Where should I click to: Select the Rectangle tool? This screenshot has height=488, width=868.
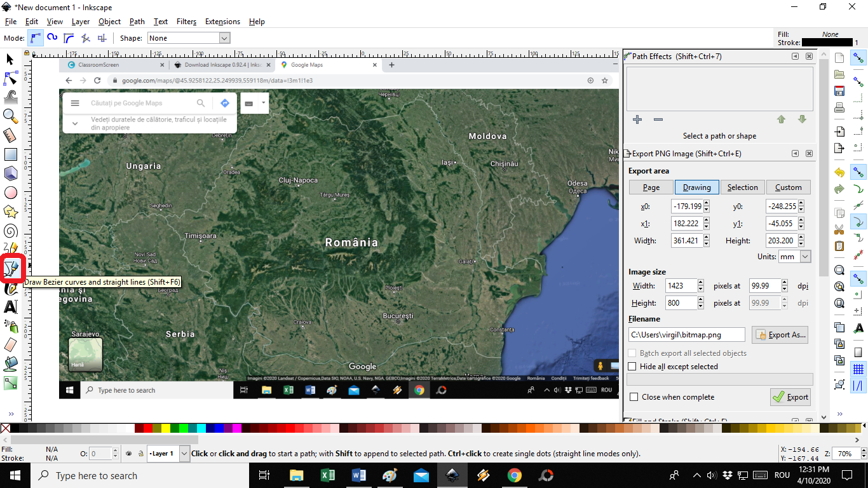coord(10,154)
